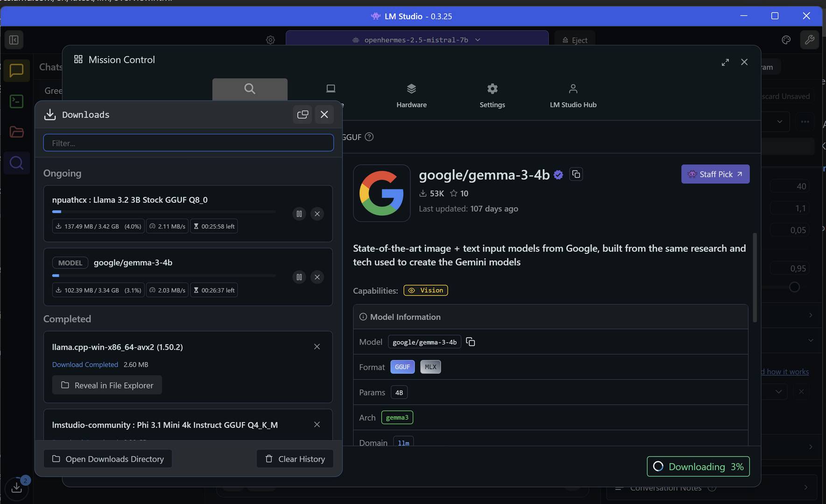Click the verified badge next to gemma-3-4b
826x504 pixels.
(558, 175)
